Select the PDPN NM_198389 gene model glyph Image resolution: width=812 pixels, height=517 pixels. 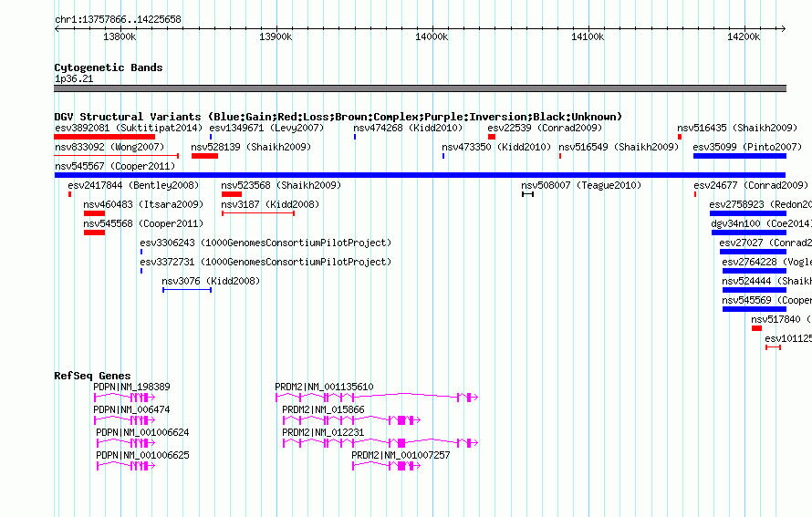click(x=124, y=398)
